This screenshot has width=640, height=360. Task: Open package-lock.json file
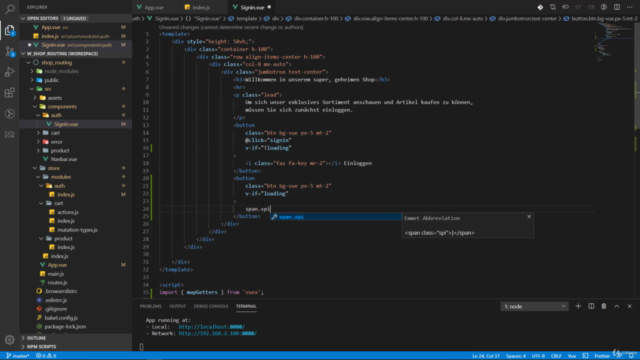[65, 327]
